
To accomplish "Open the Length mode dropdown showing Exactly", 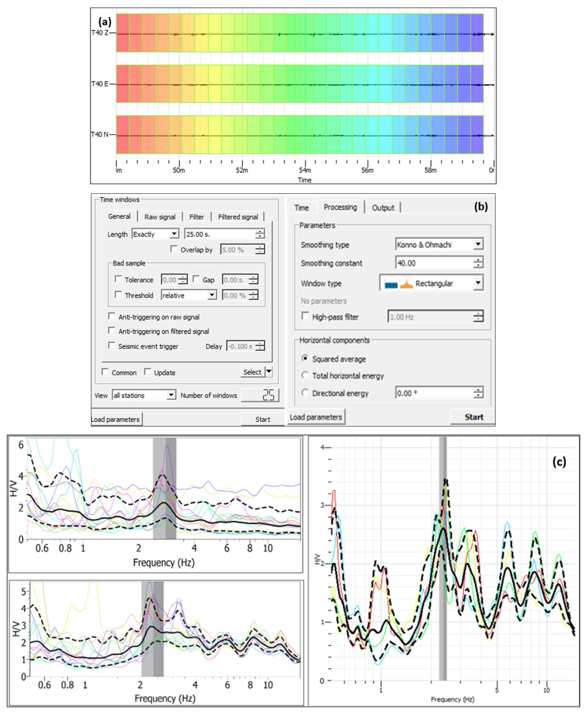I will click(x=174, y=234).
